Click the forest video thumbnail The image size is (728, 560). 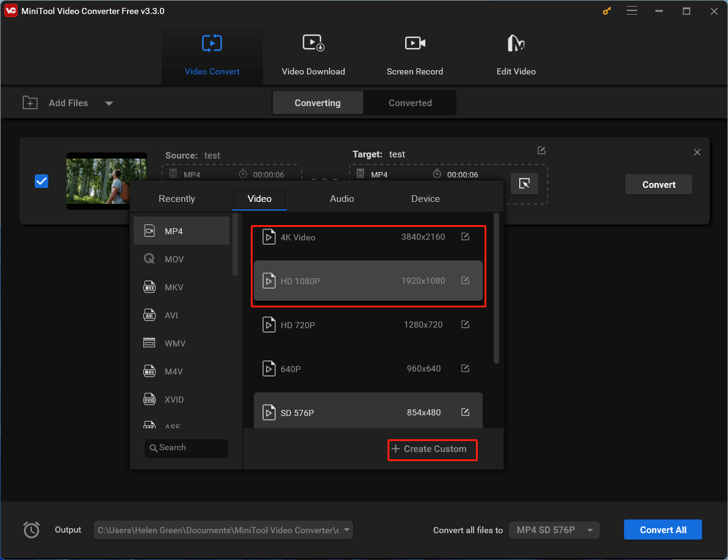(106, 181)
